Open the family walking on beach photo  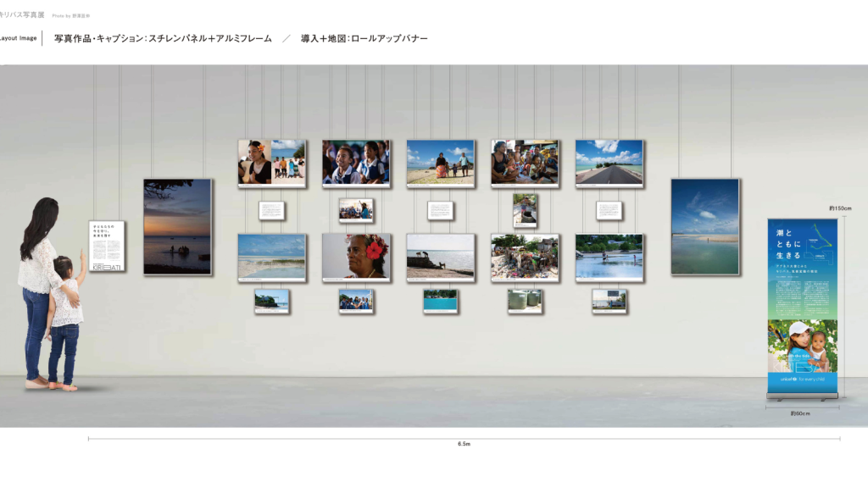pos(440,162)
